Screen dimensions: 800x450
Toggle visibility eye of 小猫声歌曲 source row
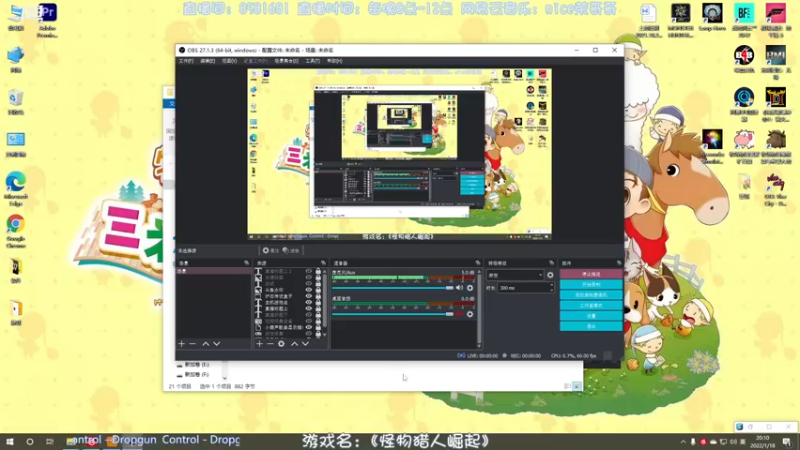309,328
